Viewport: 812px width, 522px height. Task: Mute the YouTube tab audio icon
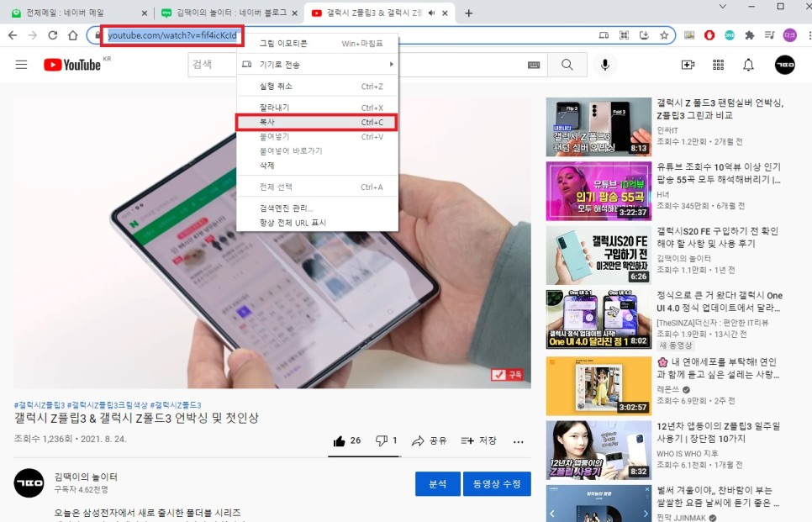[431, 13]
